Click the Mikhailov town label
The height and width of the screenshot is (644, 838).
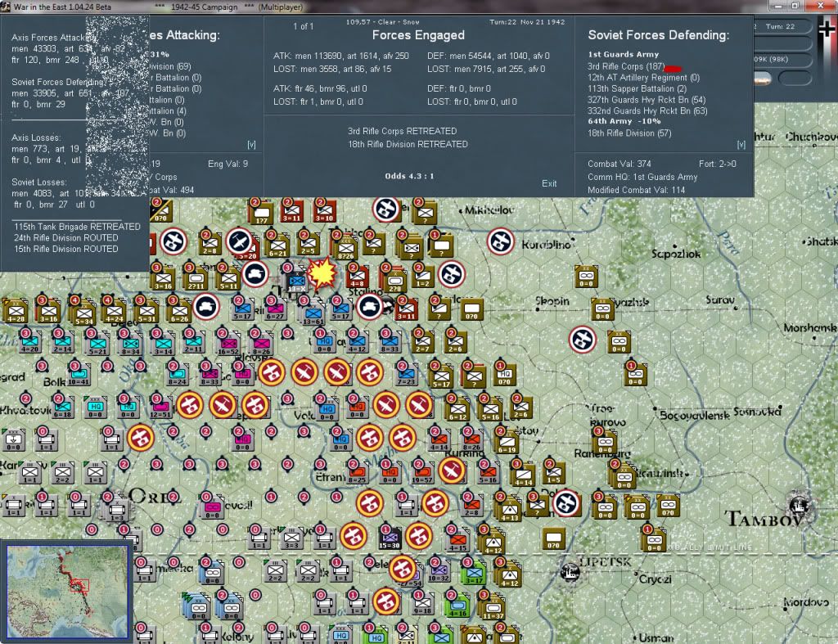(489, 210)
